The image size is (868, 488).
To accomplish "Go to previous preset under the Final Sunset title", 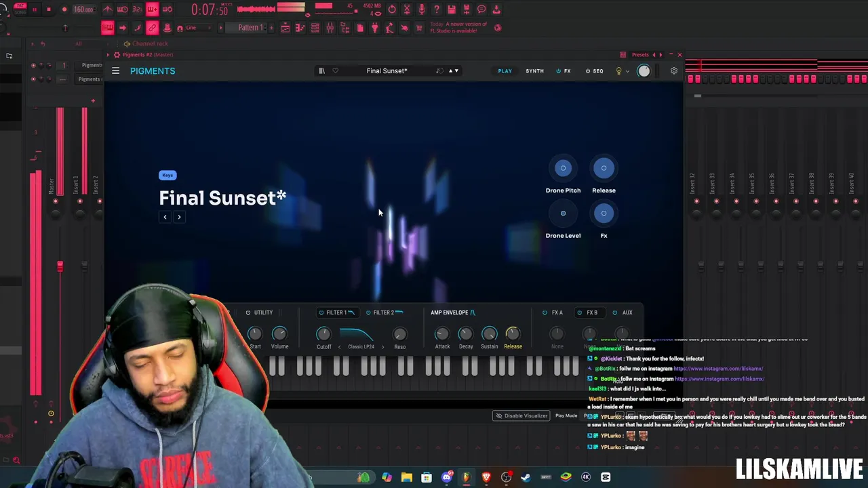I will 165,217.
